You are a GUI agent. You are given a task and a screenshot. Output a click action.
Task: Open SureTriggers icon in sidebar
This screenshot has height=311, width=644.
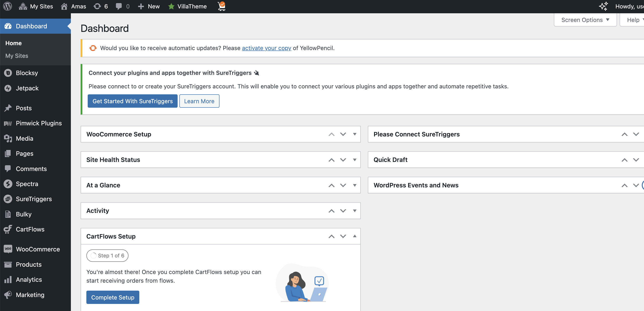pos(8,199)
